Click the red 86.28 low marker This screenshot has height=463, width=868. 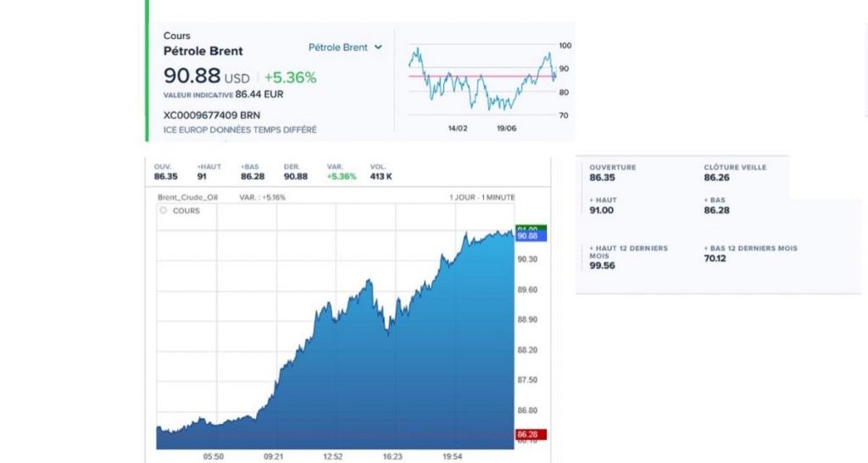click(531, 434)
